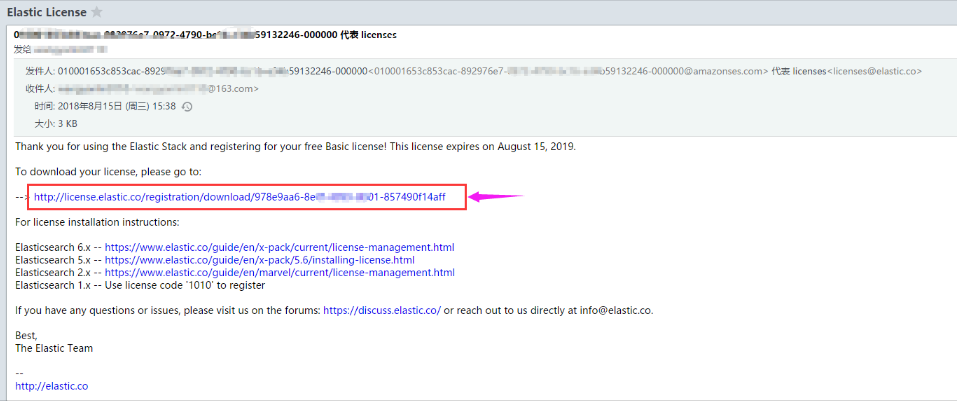957x401 pixels.
Task: Open Elasticsearch 5.x installing-license link
Action: coord(261,260)
